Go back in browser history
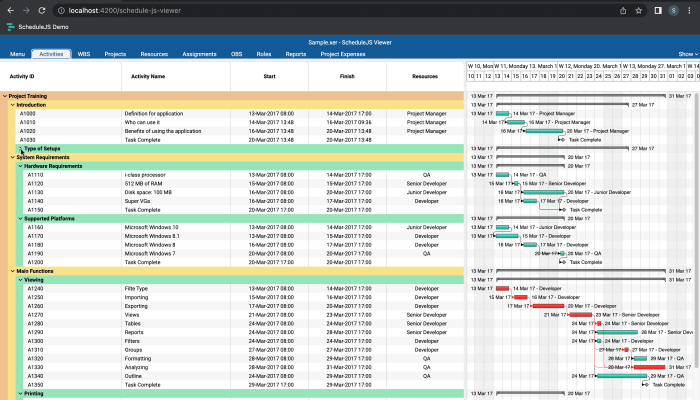 tap(11, 10)
